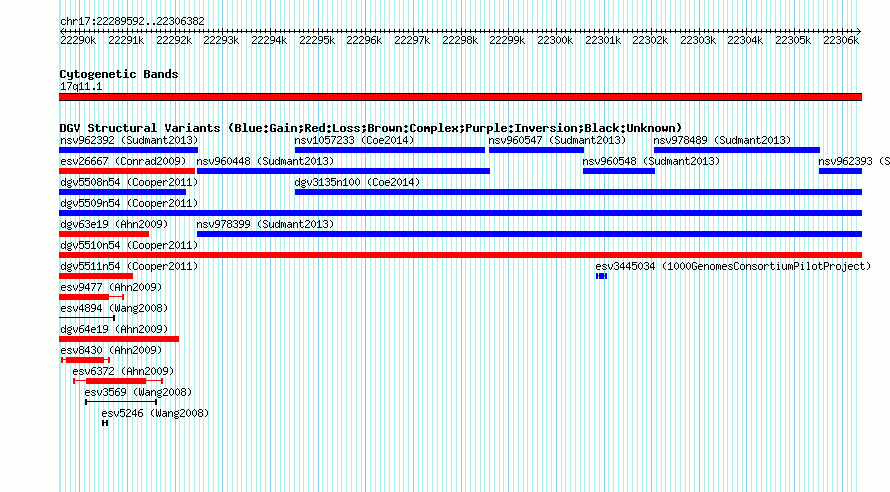This screenshot has width=890, height=492.
Task: Click esv3569 (Wang2008) label
Action: 138,392
